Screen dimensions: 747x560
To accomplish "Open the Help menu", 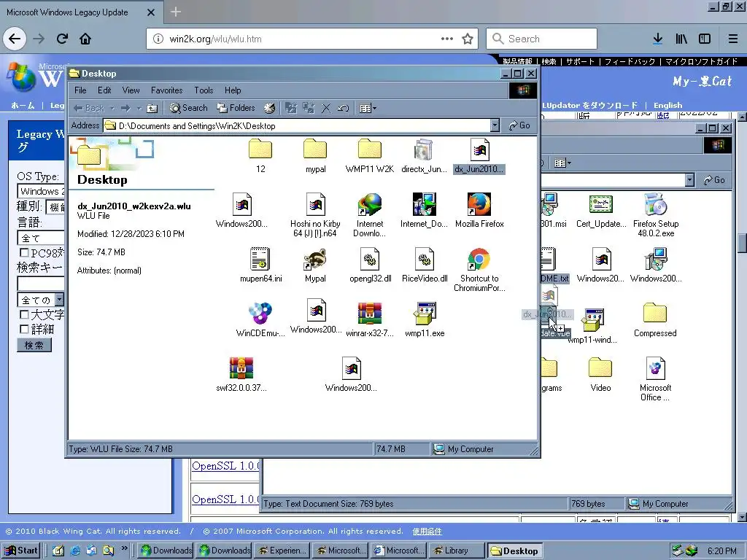I will pos(233,90).
